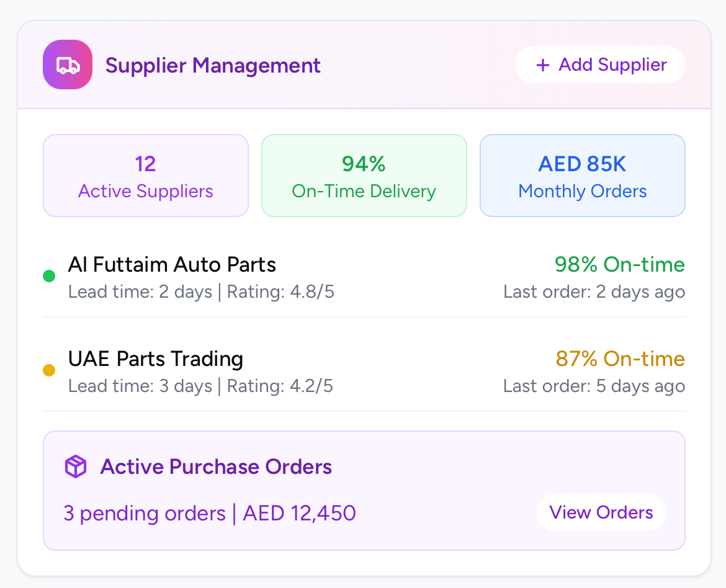Click the 87% On-time label
This screenshot has width=726, height=588.
619,359
